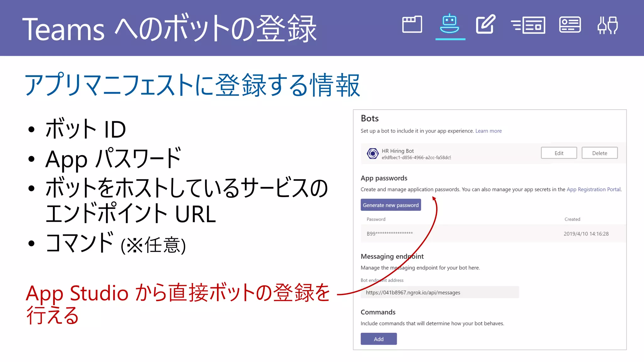Click the Commands heading
This screenshot has width=644, height=362.
378,312
